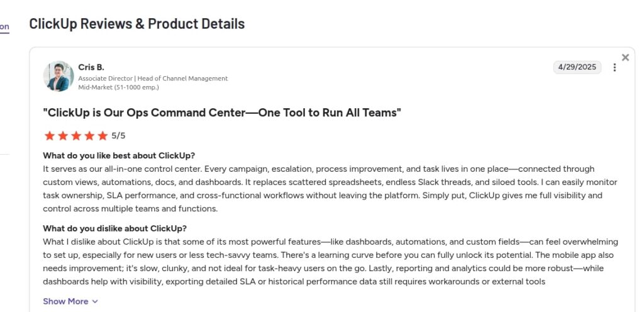Select the third star of the rating

click(x=75, y=136)
